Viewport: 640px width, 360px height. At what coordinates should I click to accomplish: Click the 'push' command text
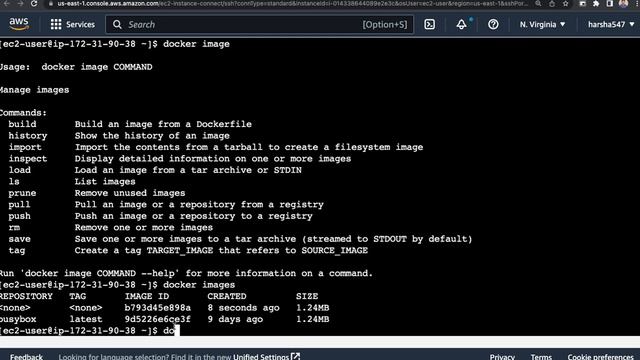pos(20,216)
